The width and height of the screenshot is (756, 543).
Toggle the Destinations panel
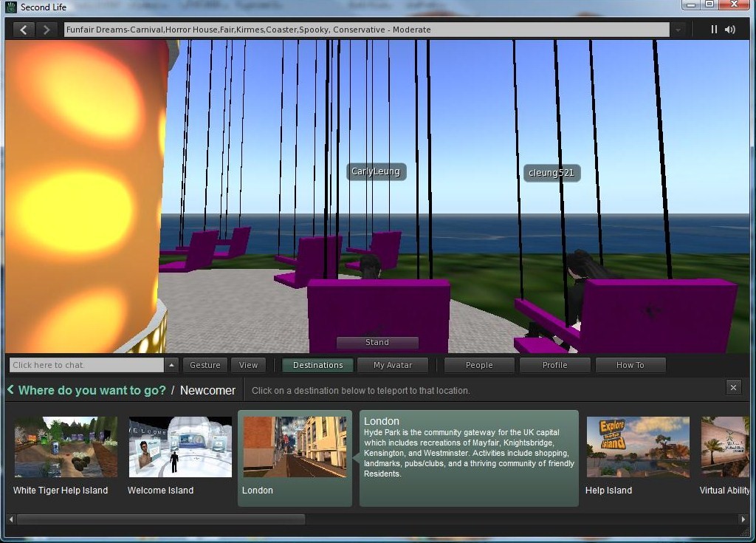[x=317, y=365]
